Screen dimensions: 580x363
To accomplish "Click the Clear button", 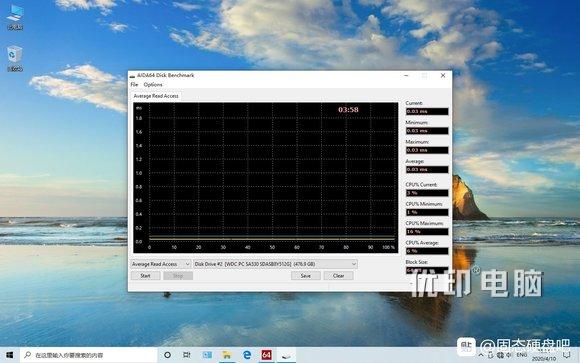I will point(338,276).
